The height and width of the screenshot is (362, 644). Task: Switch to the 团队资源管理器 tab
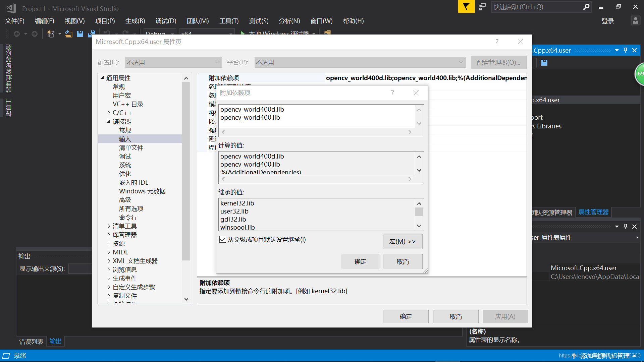click(552, 213)
